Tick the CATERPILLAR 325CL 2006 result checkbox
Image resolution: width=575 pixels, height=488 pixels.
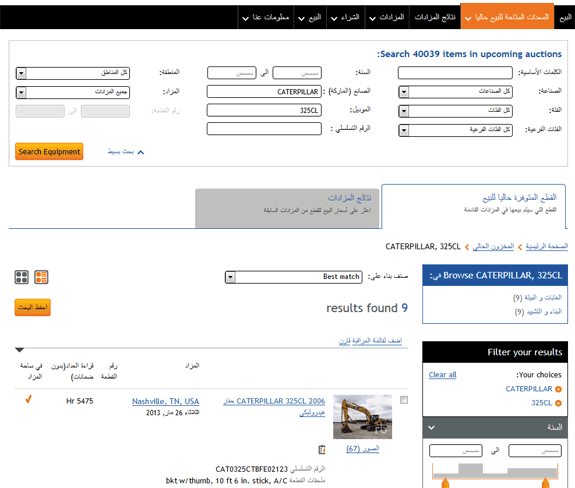(x=404, y=400)
